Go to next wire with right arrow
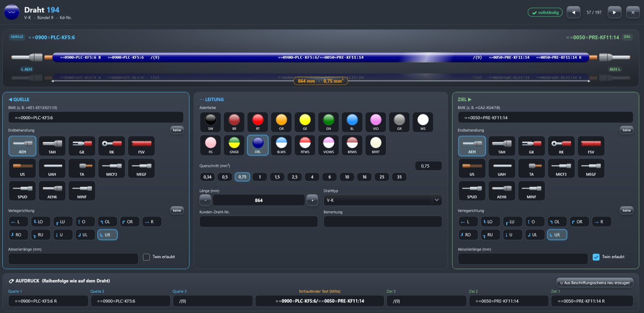The width and height of the screenshot is (644, 313). tap(614, 12)
